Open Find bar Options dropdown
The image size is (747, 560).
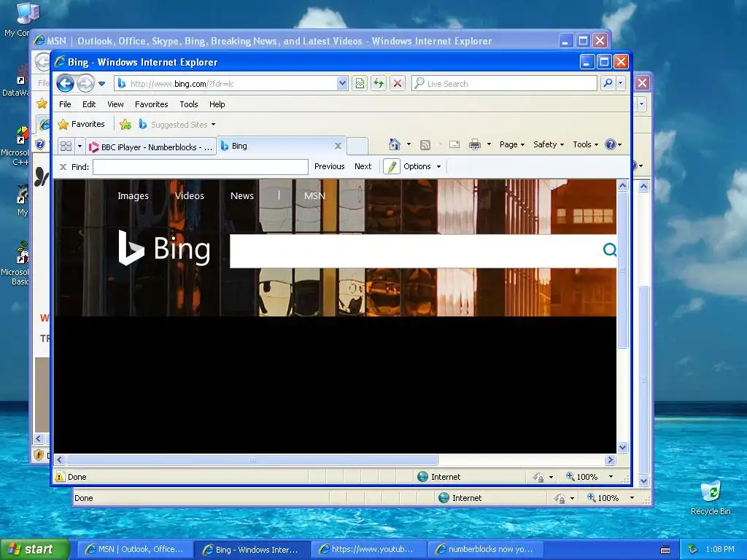tap(422, 166)
